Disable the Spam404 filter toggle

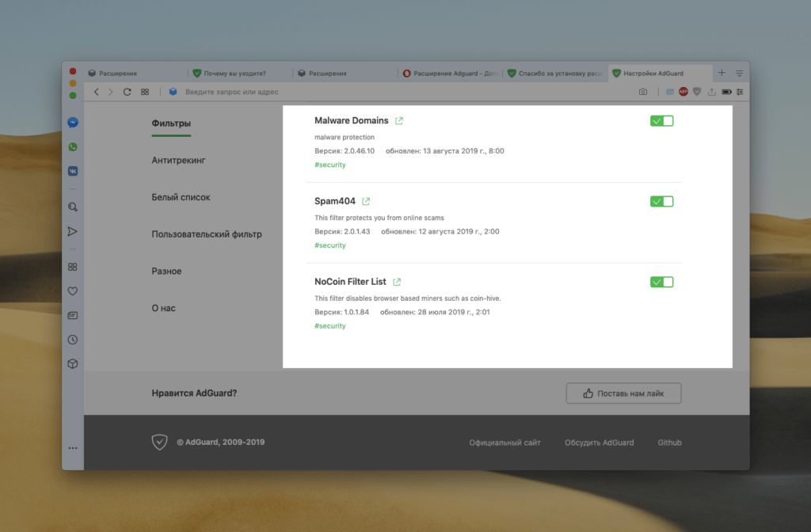661,202
